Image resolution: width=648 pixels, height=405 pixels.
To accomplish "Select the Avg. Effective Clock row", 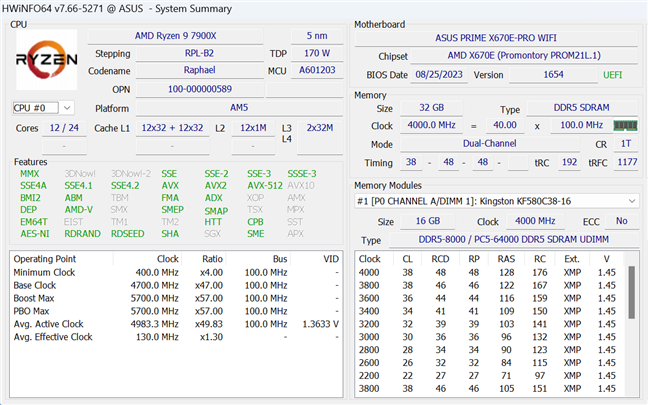I will click(x=176, y=337).
